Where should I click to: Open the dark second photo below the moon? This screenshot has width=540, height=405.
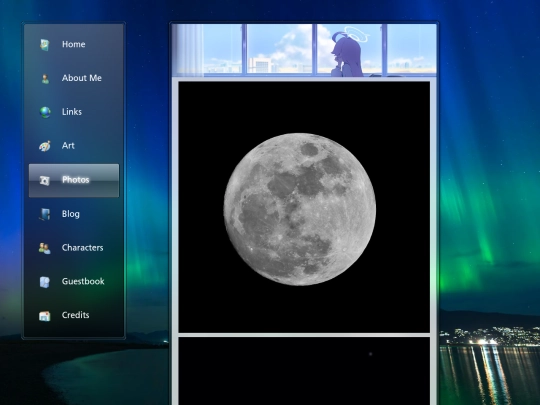(304, 371)
